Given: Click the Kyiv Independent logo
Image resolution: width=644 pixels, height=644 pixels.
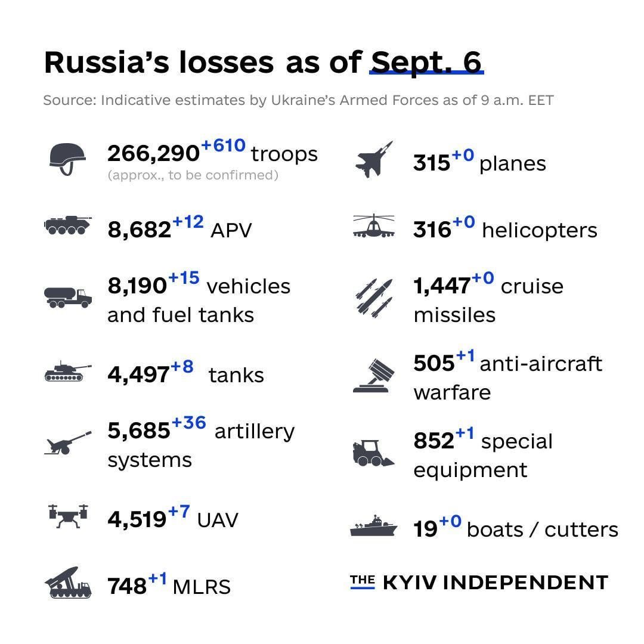Looking at the screenshot, I should tap(479, 583).
